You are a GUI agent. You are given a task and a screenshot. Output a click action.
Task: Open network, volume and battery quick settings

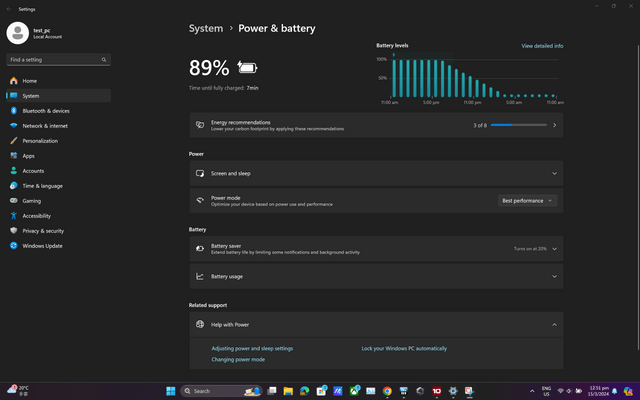pyautogui.click(x=569, y=391)
